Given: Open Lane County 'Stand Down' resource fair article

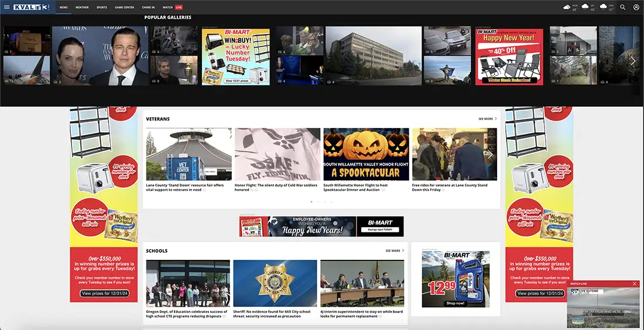Looking at the screenshot, I should point(185,188).
